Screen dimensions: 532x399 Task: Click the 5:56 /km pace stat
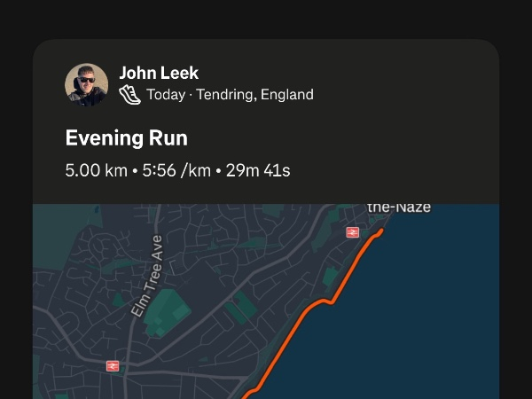coord(176,170)
